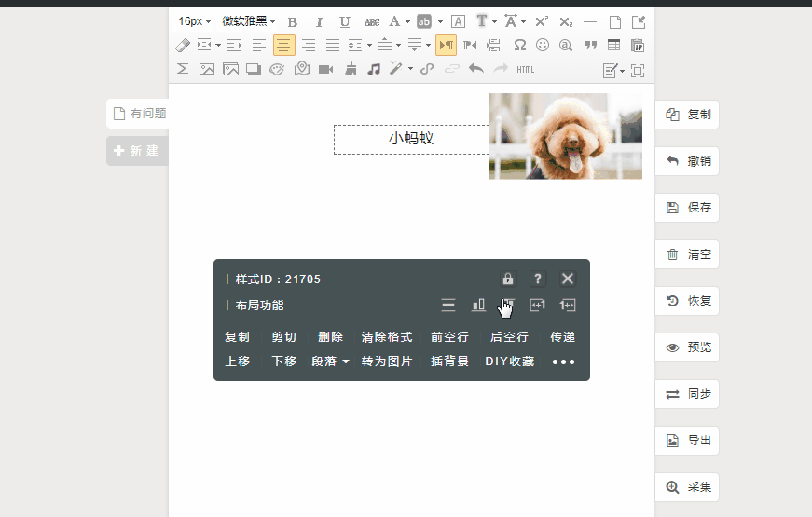812x517 pixels.
Task: Click the 新建 new document button
Action: click(137, 151)
